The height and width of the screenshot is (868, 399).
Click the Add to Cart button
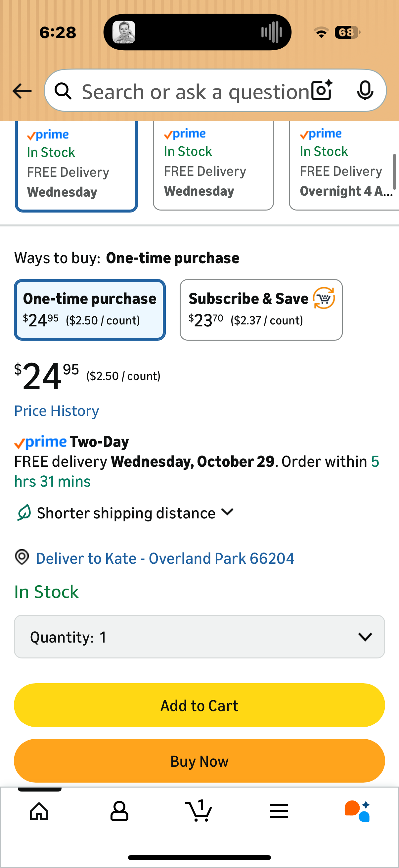(199, 705)
